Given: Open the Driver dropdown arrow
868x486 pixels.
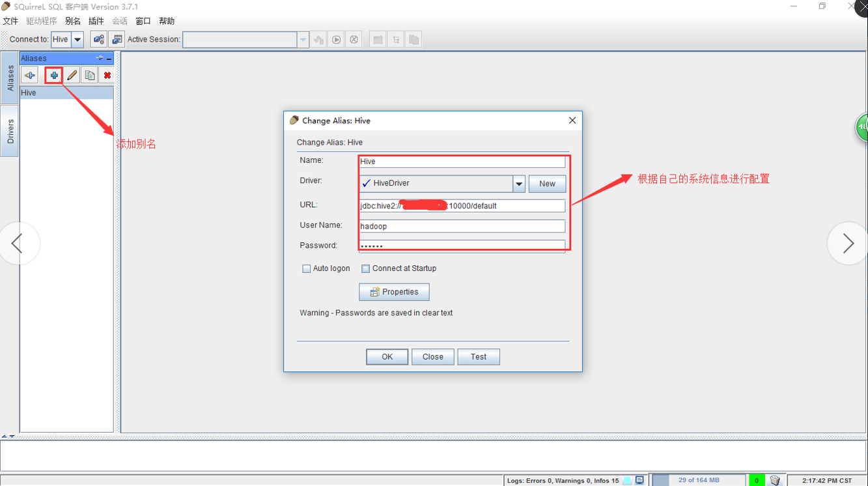Looking at the screenshot, I should click(519, 184).
